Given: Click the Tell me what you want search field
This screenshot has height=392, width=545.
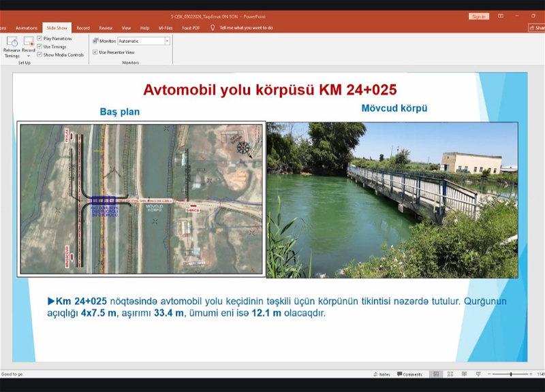Looking at the screenshot, I should (x=245, y=28).
